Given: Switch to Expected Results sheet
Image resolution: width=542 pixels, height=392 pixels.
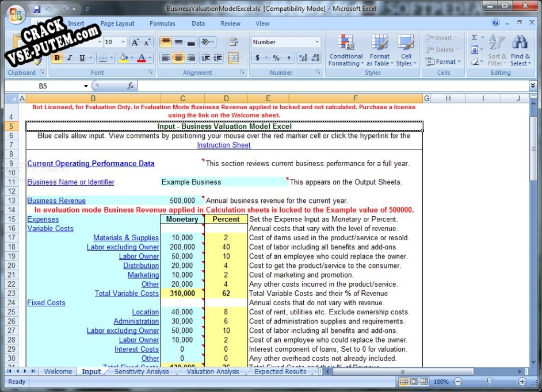Looking at the screenshot, I should (280, 372).
